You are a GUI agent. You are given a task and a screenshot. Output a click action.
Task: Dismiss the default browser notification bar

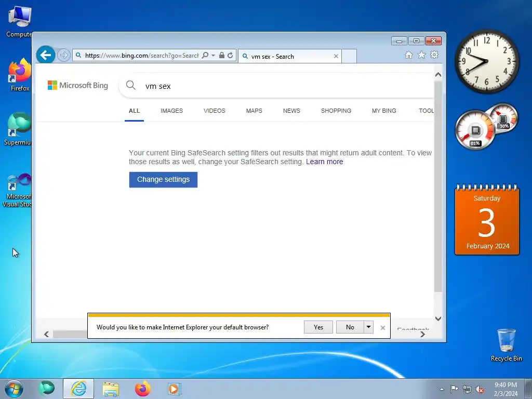[383, 328]
